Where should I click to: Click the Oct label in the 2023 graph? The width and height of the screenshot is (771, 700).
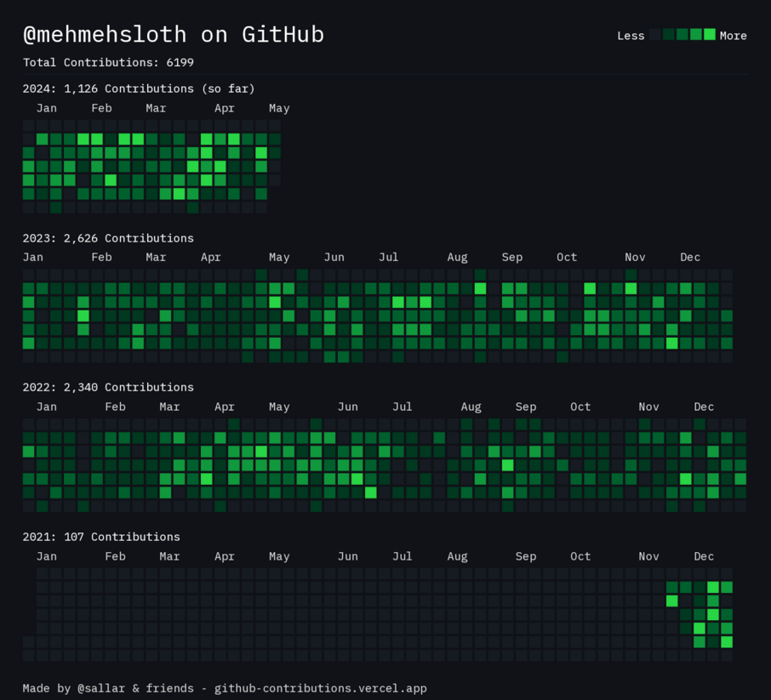(567, 257)
